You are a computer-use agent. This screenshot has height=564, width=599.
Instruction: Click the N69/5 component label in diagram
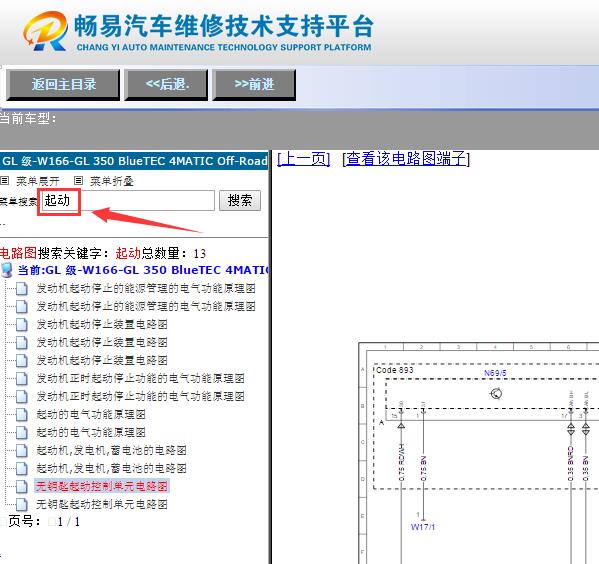[495, 373]
